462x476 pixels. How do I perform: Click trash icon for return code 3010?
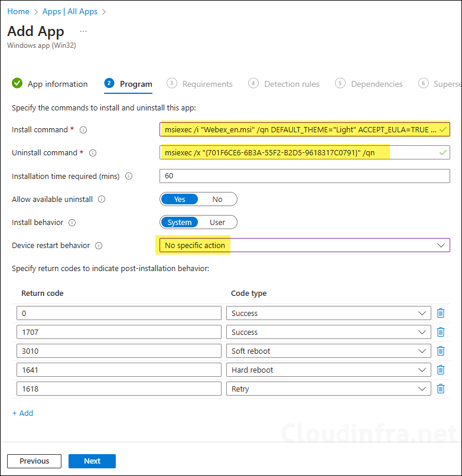tap(440, 351)
